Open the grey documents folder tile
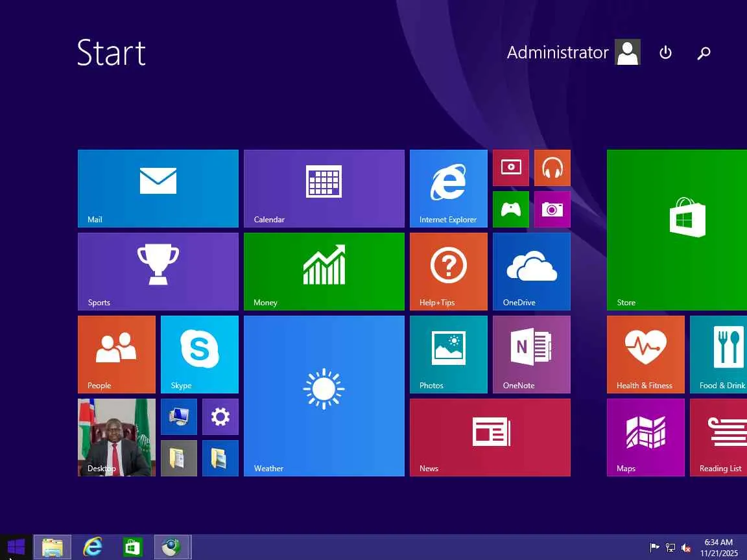Viewport: 747px width, 560px height. (179, 458)
